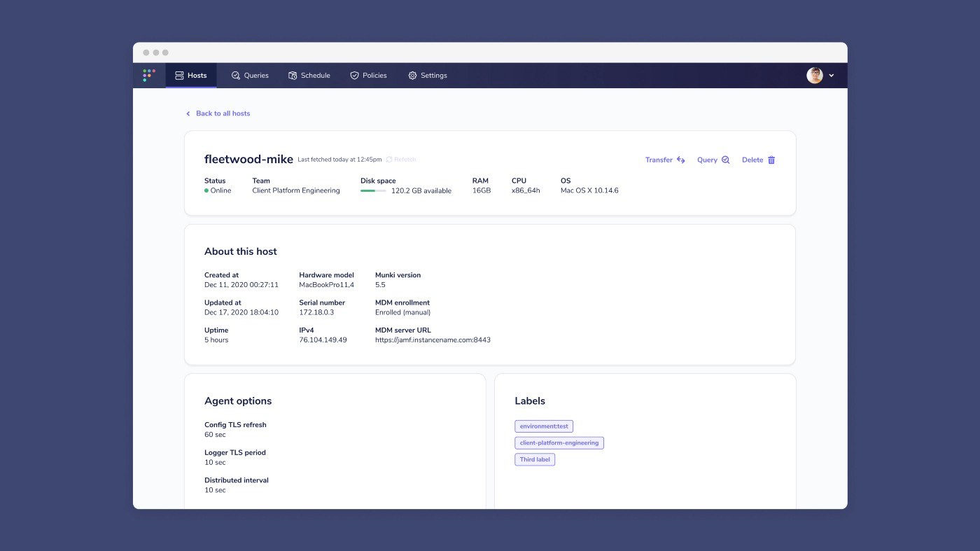The height and width of the screenshot is (551, 980).
Task: Click the Labels heading
Action: tap(530, 401)
